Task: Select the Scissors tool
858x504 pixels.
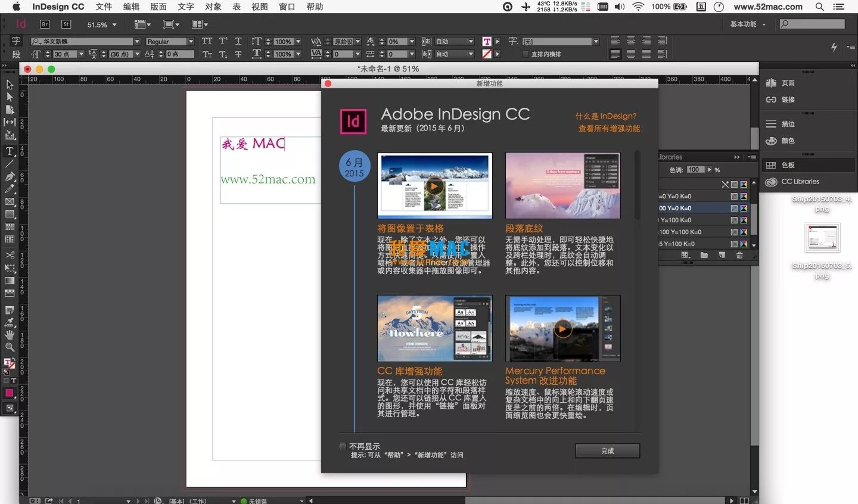Action: [10, 254]
